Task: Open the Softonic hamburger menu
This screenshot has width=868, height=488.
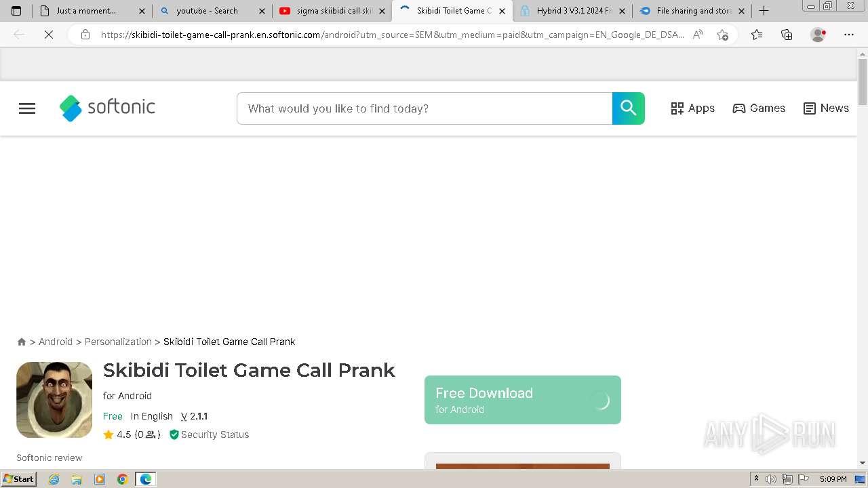Action: 27,108
